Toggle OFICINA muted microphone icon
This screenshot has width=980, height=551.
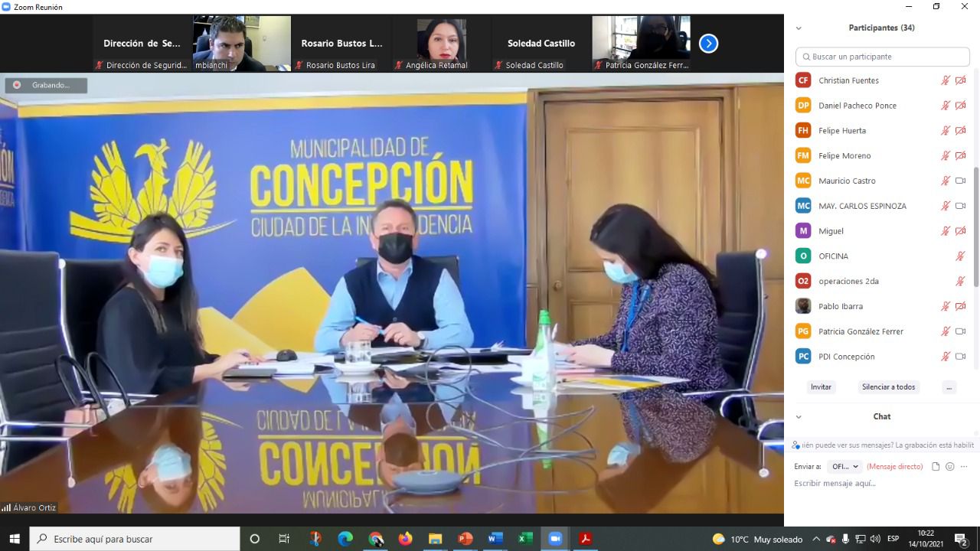(960, 256)
